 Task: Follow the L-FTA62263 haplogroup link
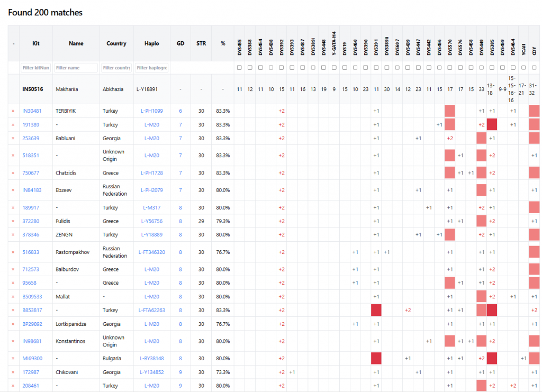click(x=151, y=311)
